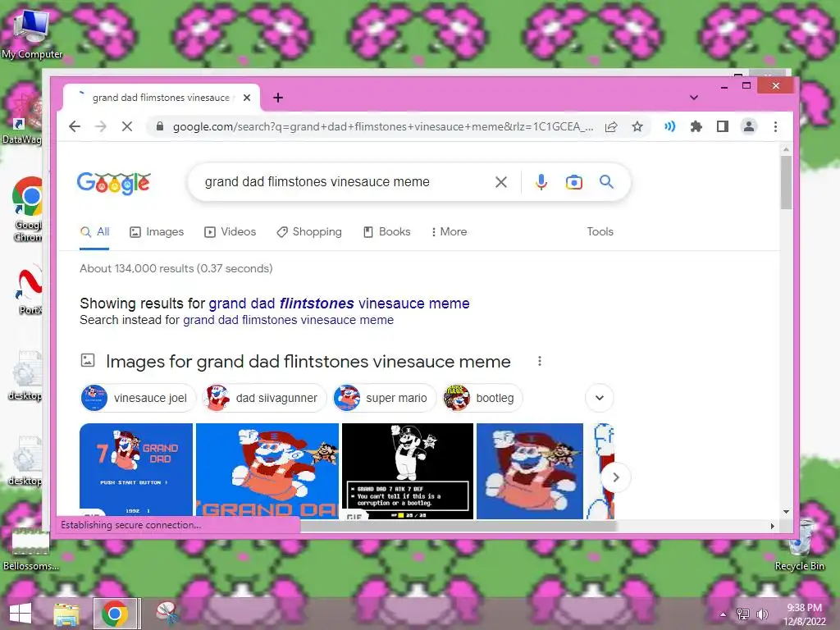Open the Google holiday logo homepage
Viewport: 840px width, 630px height.
pos(113,183)
